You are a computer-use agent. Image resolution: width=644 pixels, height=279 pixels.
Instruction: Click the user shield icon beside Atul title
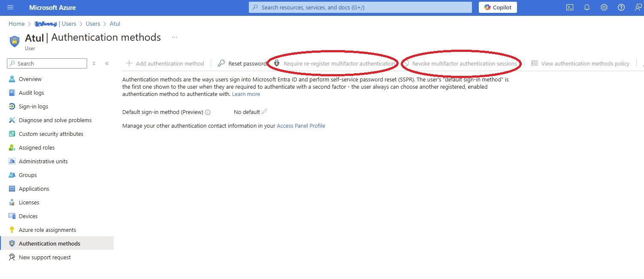(15, 41)
